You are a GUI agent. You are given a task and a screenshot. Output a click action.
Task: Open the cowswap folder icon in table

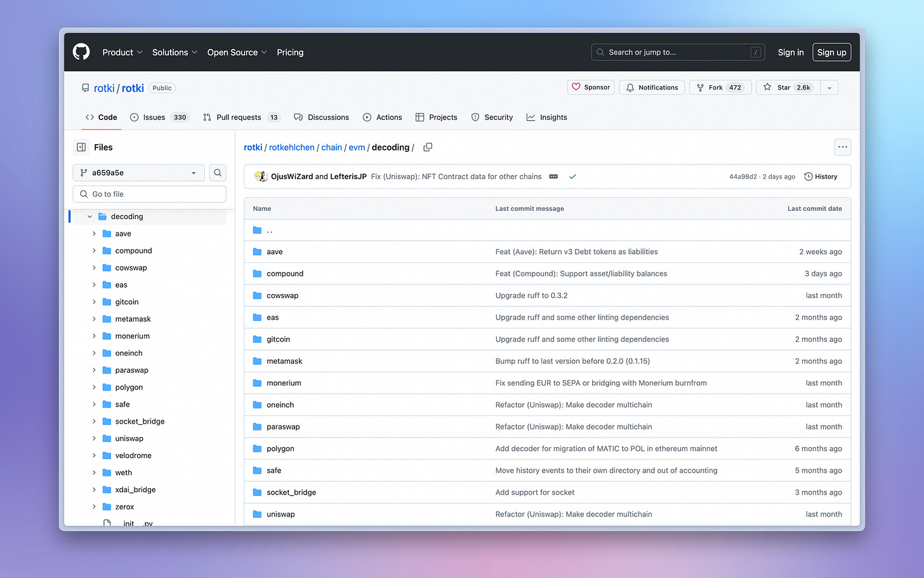pyautogui.click(x=257, y=296)
